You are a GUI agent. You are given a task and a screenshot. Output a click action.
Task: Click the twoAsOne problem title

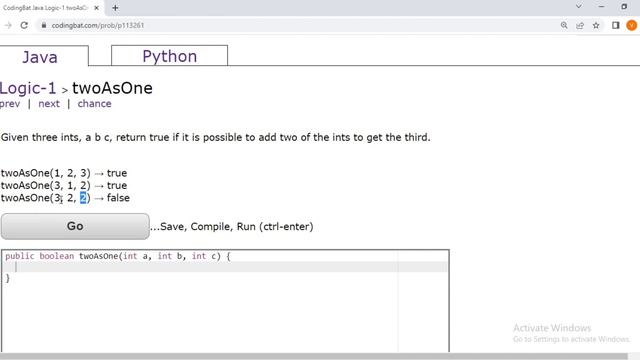click(112, 88)
